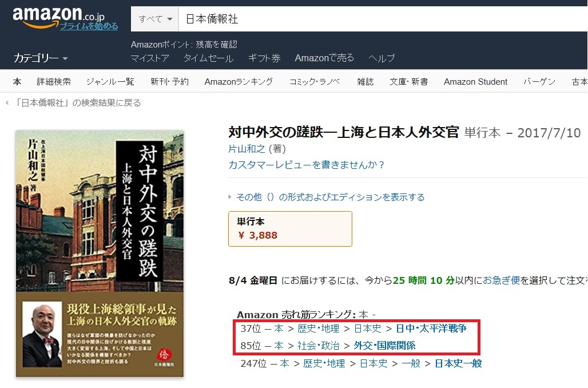
Task: Click カスタマーレビューを書きませんか link
Action: 307,165
